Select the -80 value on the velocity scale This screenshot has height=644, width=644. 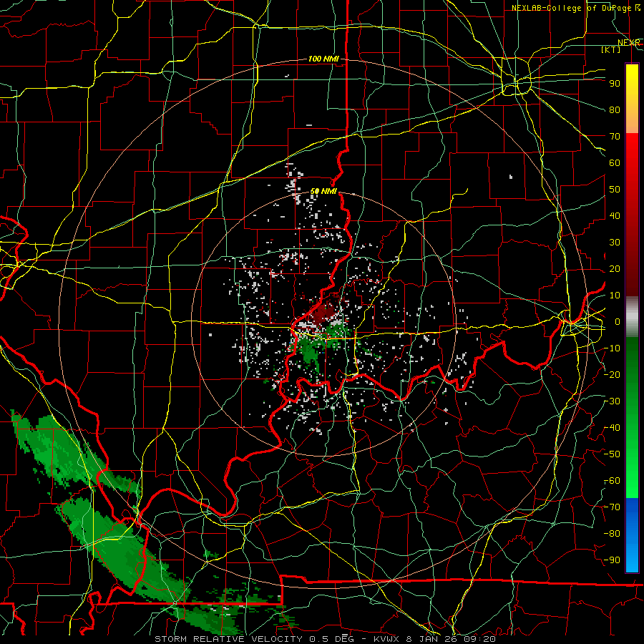click(x=613, y=534)
